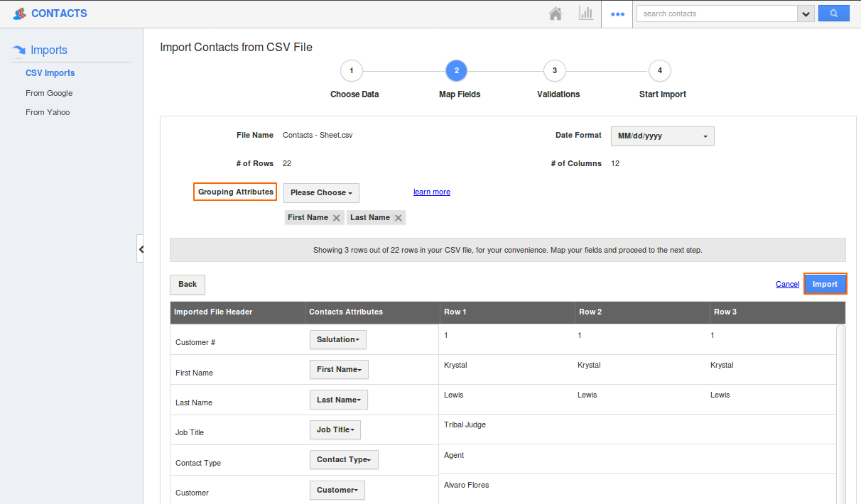Open the Please Choose grouping dropdown
861x504 pixels.
click(x=321, y=193)
